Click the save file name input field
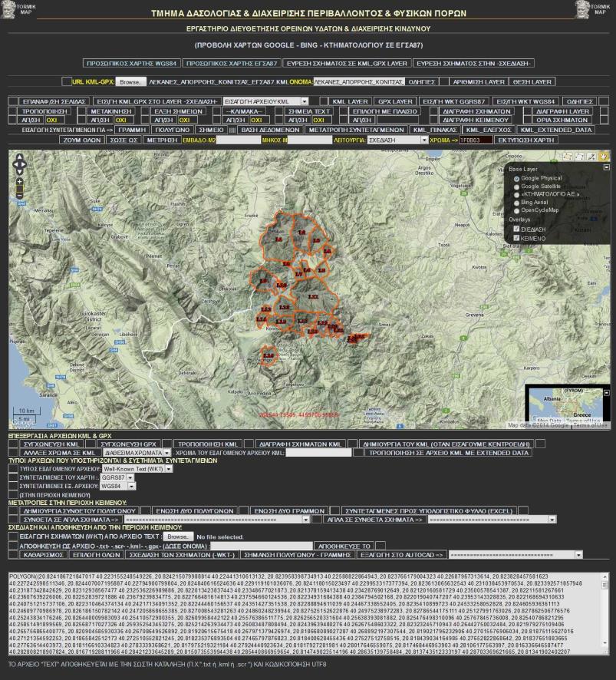This screenshot has width=616, height=680. click(262, 546)
